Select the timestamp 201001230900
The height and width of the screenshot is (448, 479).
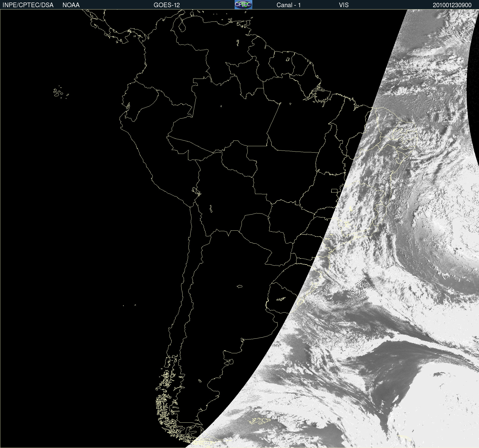click(x=452, y=5)
